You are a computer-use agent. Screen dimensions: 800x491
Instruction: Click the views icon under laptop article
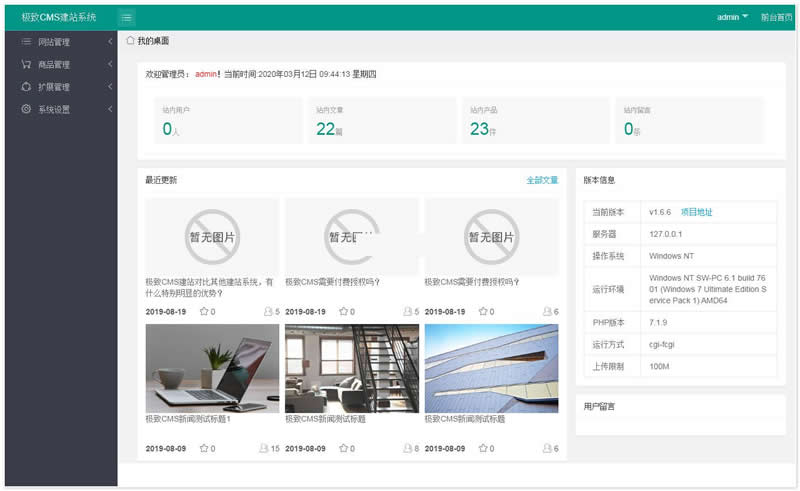click(x=264, y=449)
